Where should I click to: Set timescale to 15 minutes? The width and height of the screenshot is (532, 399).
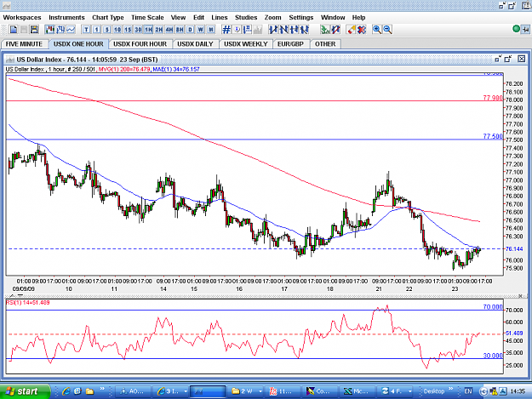(128, 30)
